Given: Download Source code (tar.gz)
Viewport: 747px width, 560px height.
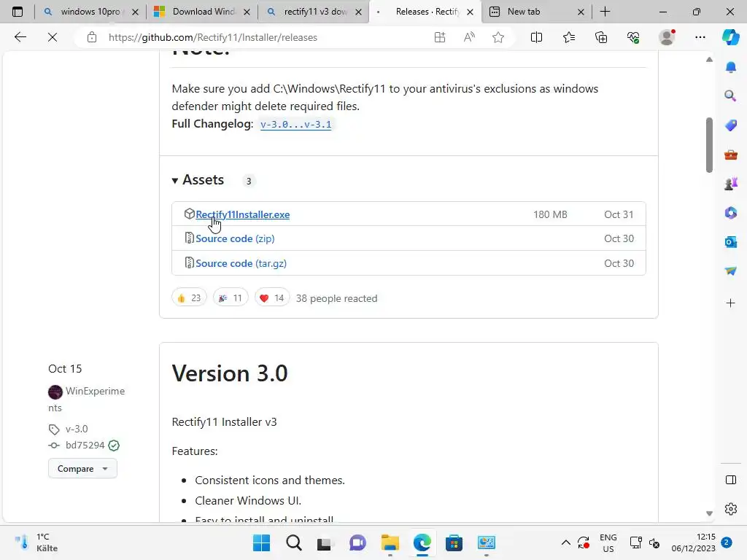Looking at the screenshot, I should coord(241,263).
